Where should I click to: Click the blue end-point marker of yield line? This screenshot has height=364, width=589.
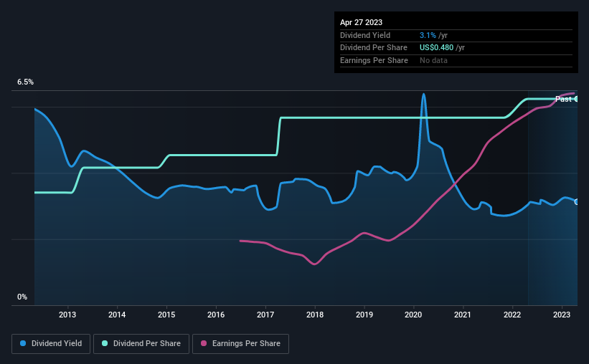pos(576,202)
